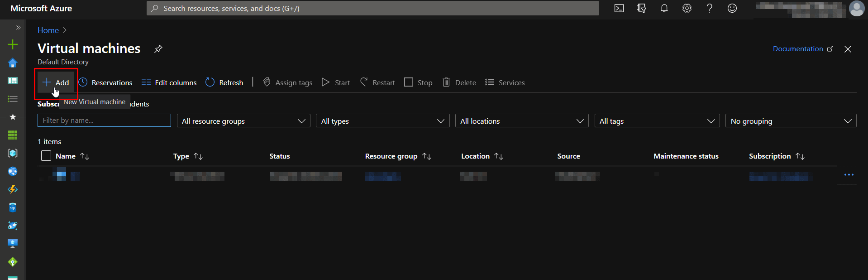Sort by the Subscription column
Screen dimensions: 868x280
click(x=777, y=156)
